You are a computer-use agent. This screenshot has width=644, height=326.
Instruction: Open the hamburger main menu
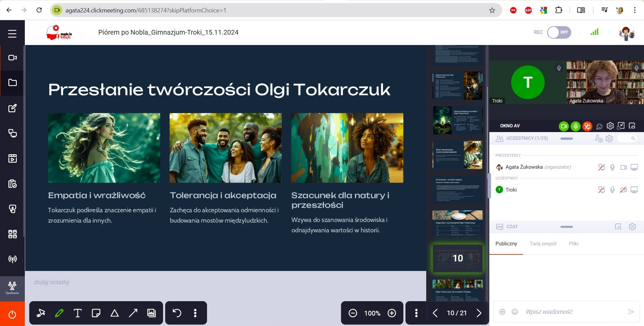(12, 34)
